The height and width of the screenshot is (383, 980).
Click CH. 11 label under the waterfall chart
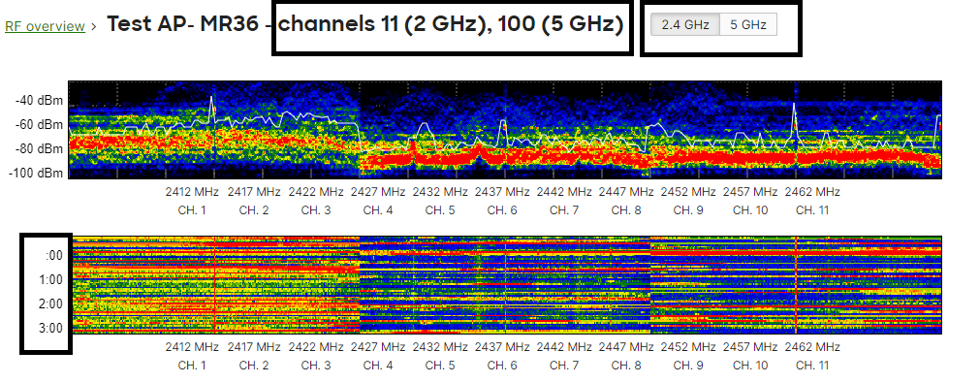tap(812, 366)
